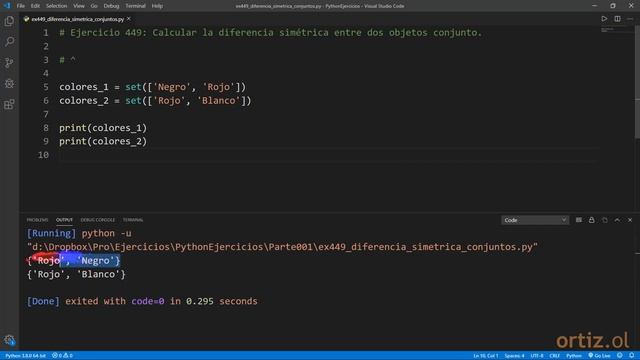The height and width of the screenshot is (360, 640).
Task: Select the Python 3.8.0 64-bit interpreter status
Action: click(25, 356)
